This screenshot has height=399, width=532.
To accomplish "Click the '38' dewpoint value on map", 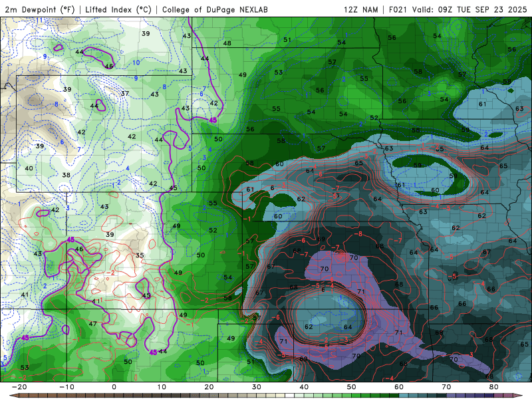I will (66, 175).
